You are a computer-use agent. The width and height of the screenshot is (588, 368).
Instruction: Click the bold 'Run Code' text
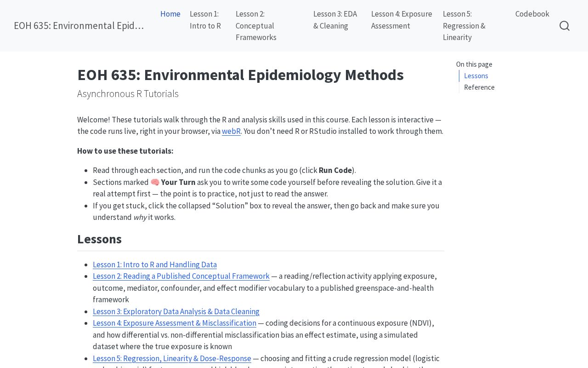[x=335, y=170]
